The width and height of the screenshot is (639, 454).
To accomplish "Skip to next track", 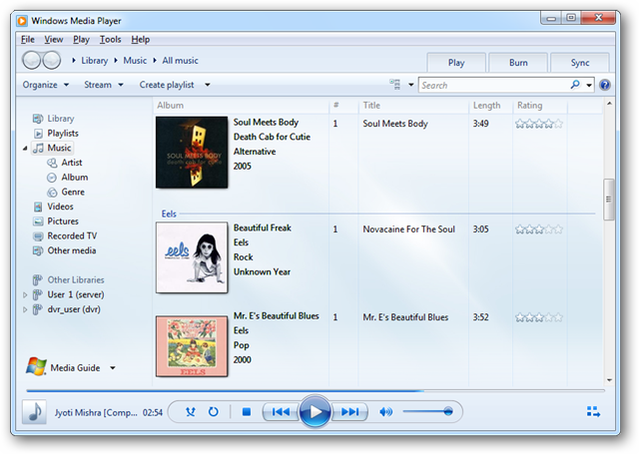I will coord(350,412).
